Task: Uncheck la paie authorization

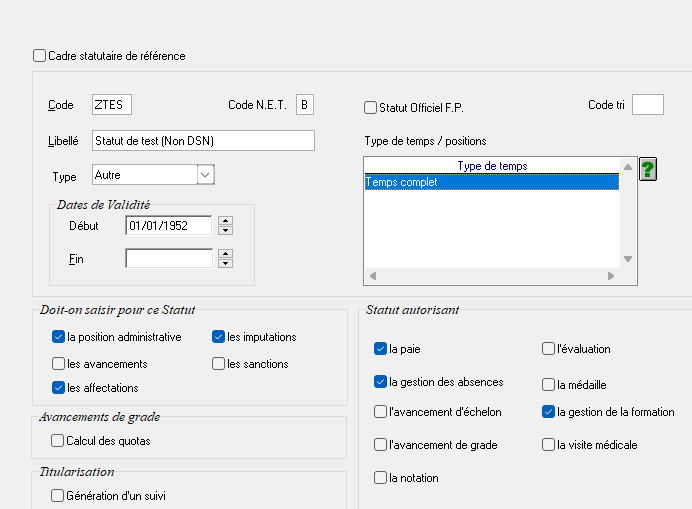Action: pos(380,349)
